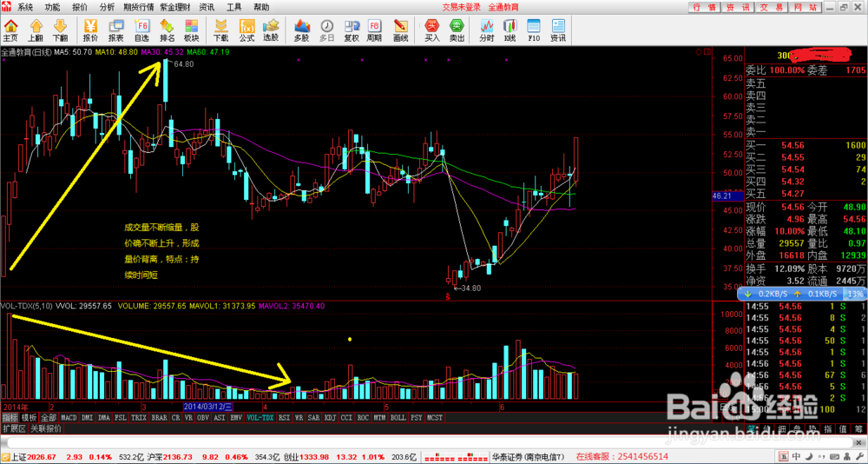
Task: Click the 交易 button in title bar
Action: pos(772,7)
